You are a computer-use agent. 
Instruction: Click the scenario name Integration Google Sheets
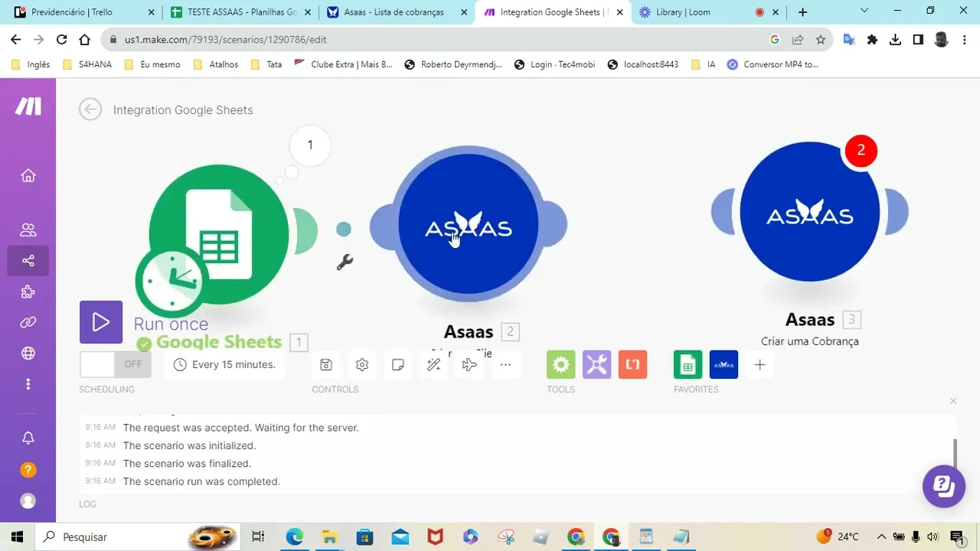183,110
